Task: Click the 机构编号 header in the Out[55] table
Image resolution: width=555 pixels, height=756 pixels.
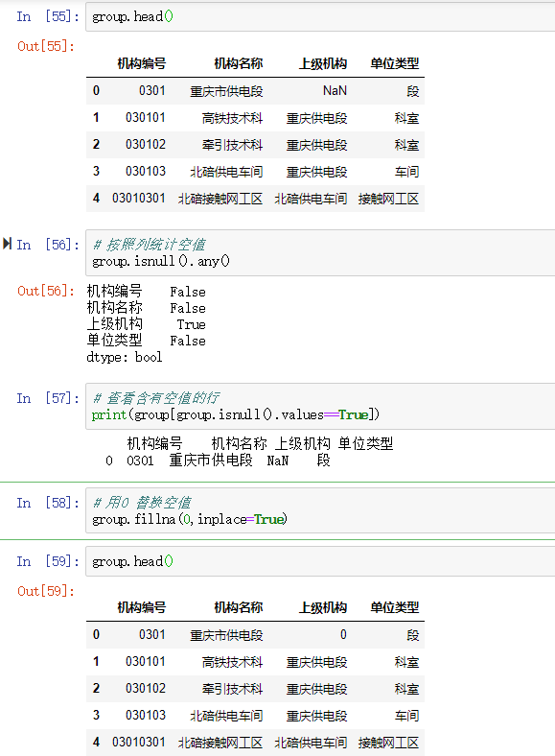Action: pos(142,63)
